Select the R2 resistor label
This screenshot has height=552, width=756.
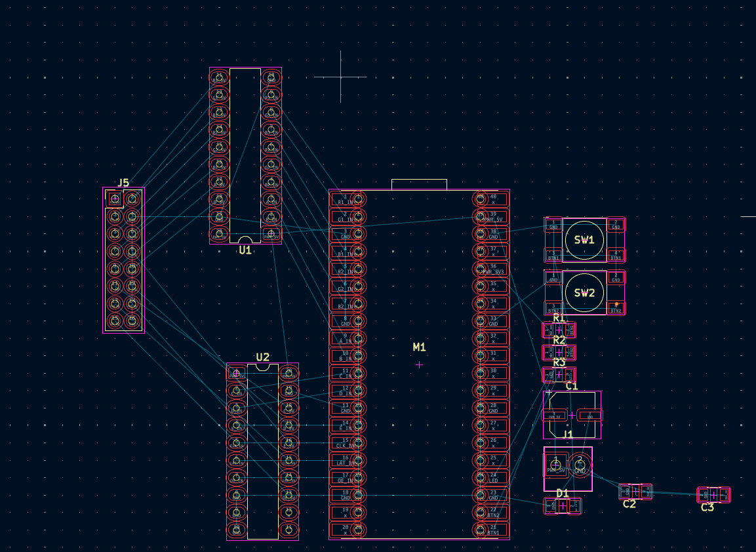tap(559, 340)
